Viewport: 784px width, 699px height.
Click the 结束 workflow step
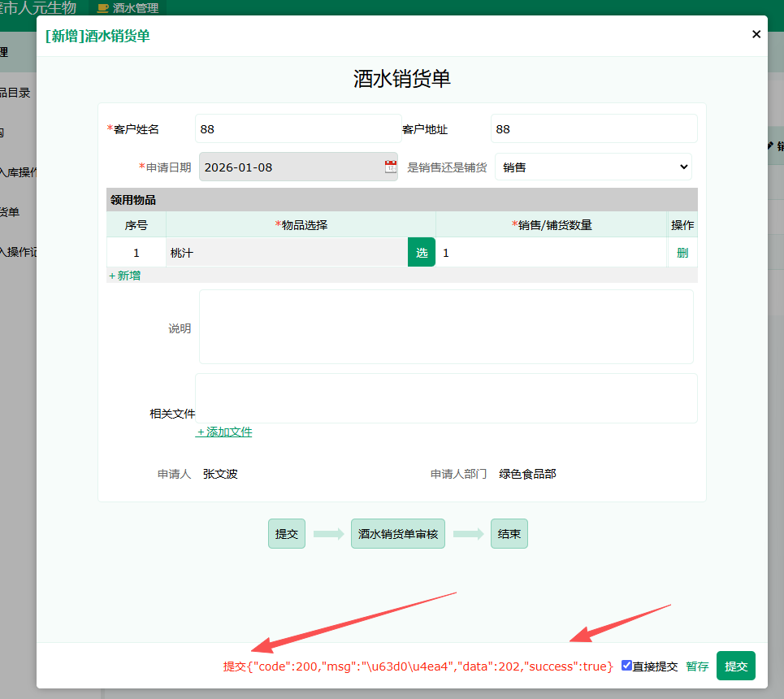[509, 534]
